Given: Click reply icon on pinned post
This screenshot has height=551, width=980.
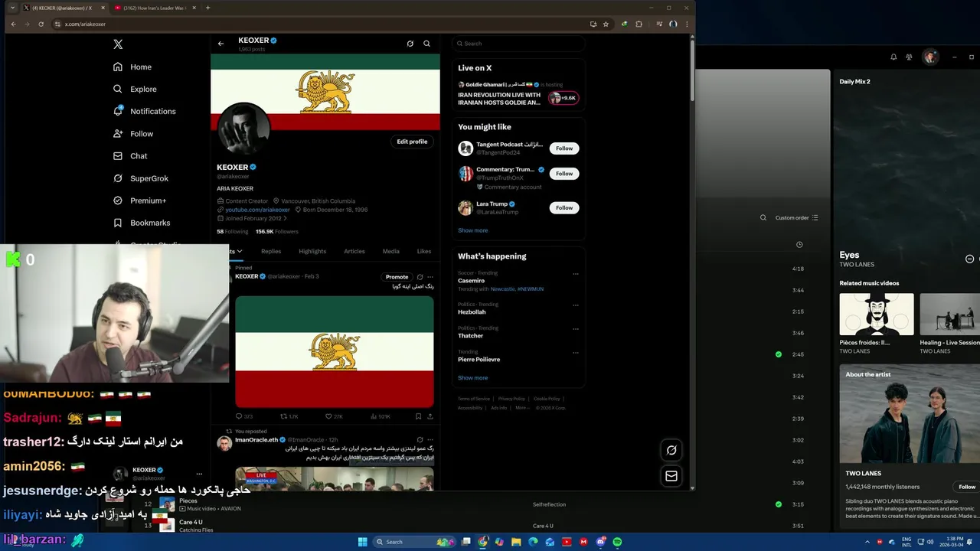Looking at the screenshot, I should point(239,416).
